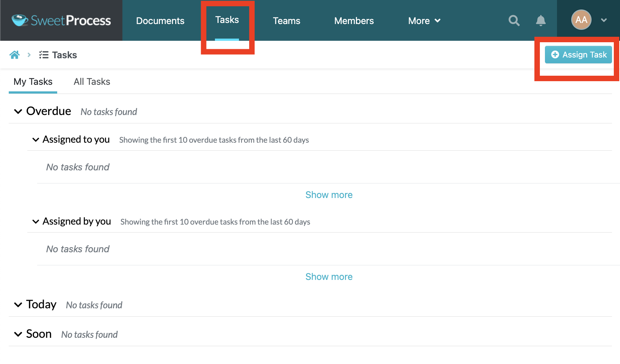Viewport: 620px width, 364px height.
Task: Open the search magnifier icon
Action: (514, 20)
